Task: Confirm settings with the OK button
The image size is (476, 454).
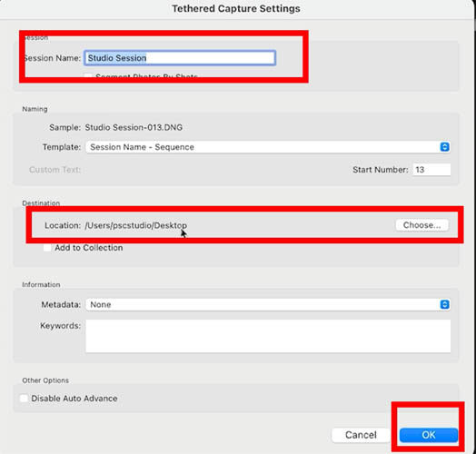Action: click(429, 435)
